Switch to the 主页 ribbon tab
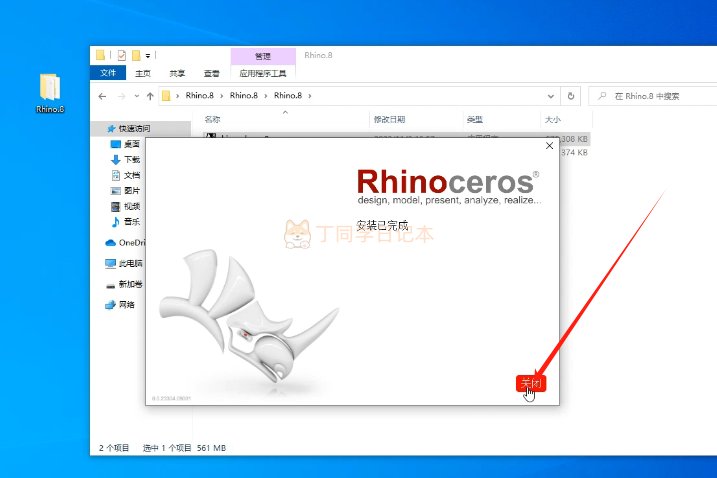This screenshot has width=717, height=478. 143,73
